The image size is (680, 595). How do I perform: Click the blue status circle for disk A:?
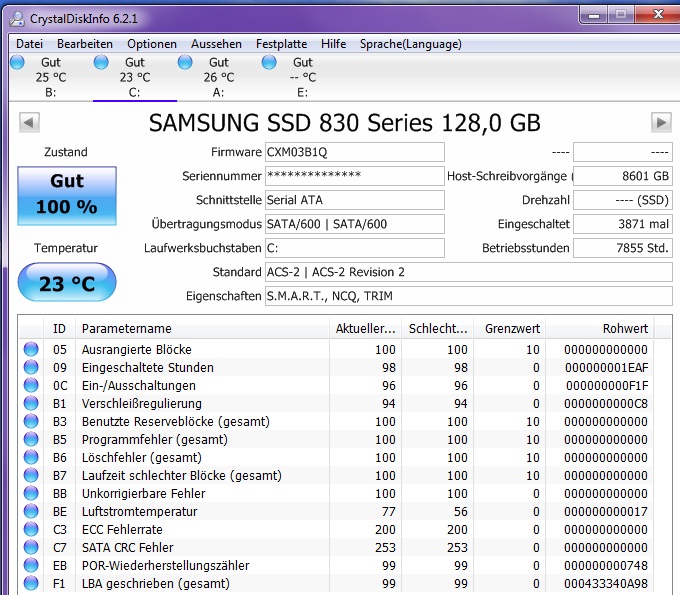tap(185, 62)
